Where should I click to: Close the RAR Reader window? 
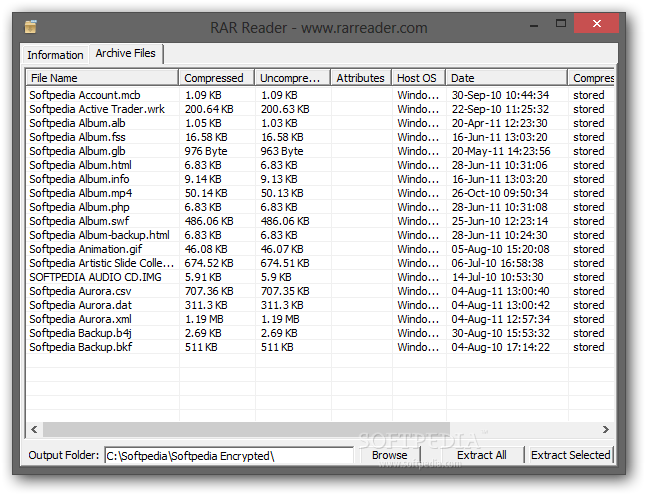pos(596,23)
